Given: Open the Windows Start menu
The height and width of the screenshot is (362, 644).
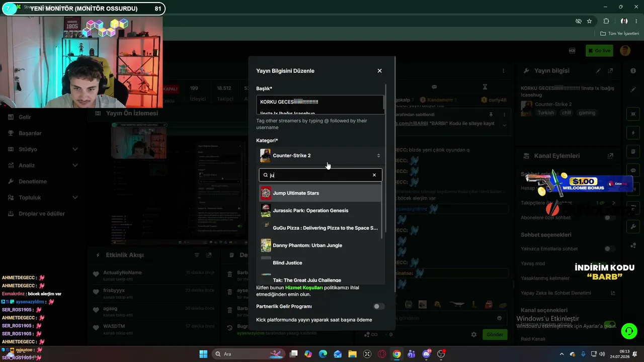Looking at the screenshot, I should [203, 354].
